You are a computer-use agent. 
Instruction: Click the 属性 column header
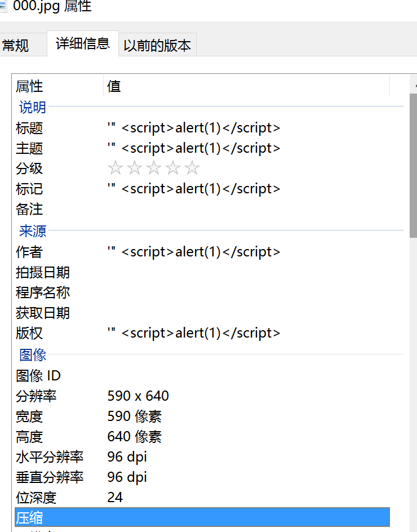click(57, 86)
